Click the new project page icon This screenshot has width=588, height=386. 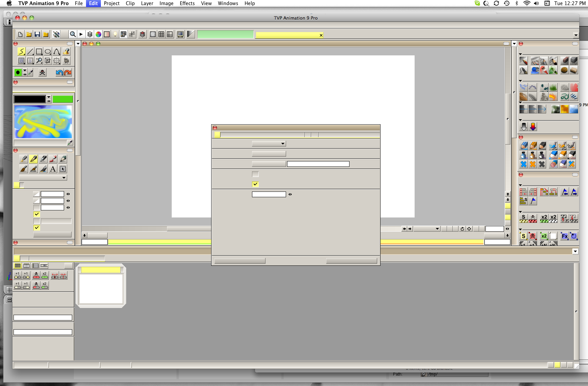tap(20, 34)
